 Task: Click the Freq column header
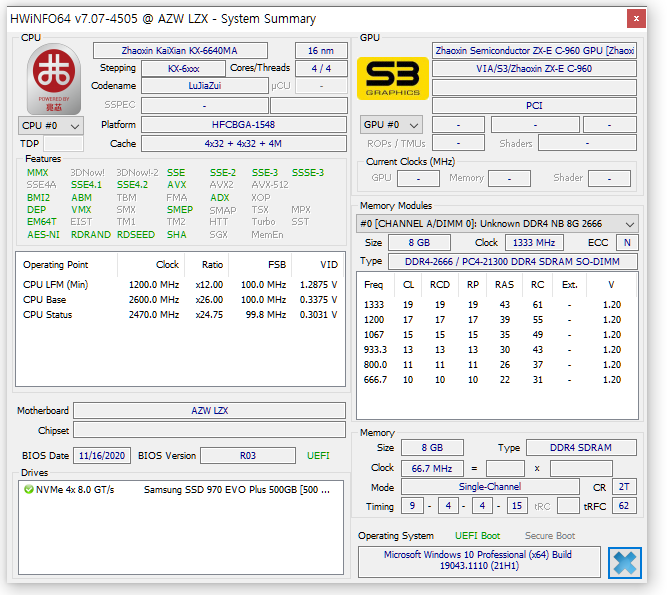(x=376, y=285)
